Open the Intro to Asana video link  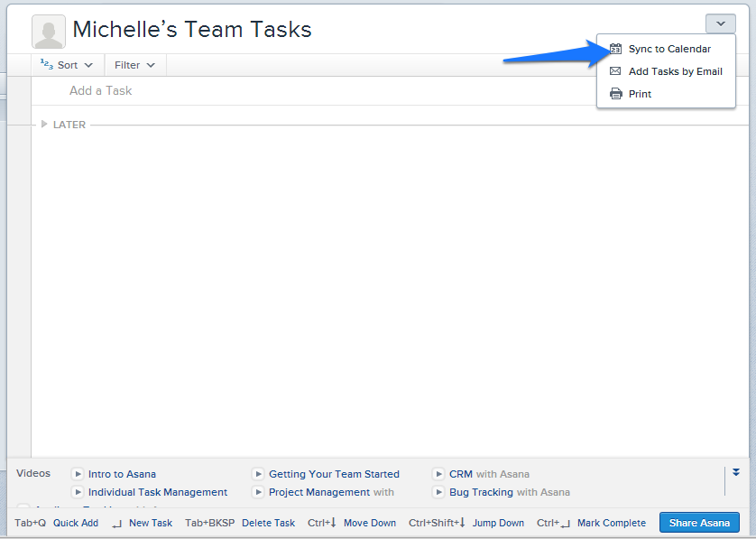122,474
